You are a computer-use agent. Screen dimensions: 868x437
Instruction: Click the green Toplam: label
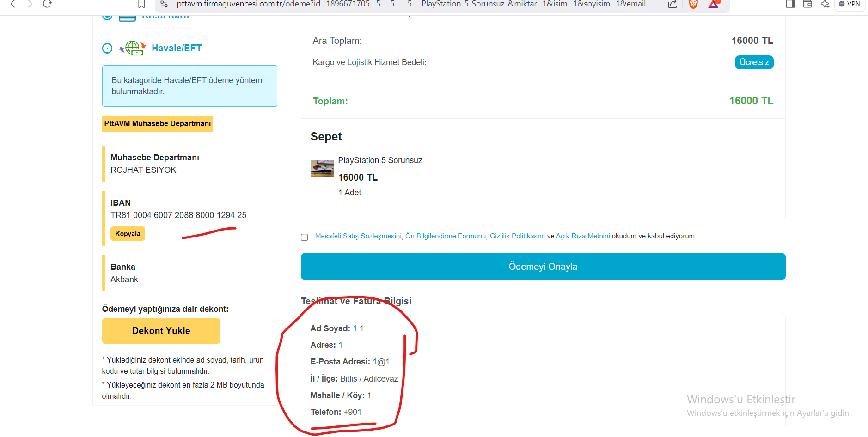330,101
